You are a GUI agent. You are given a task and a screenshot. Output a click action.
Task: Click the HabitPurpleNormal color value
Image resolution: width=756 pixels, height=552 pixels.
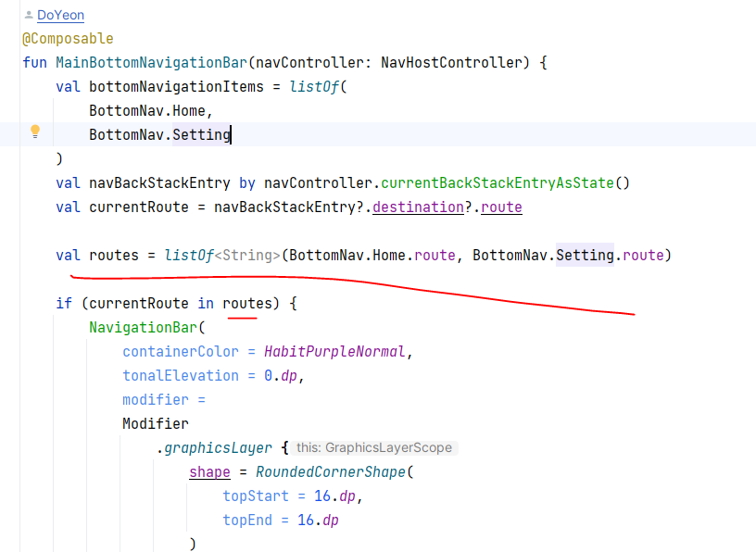pyautogui.click(x=334, y=352)
